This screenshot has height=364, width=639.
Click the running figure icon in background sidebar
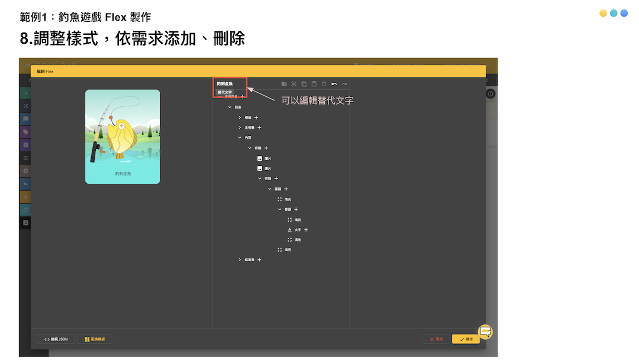(25, 197)
